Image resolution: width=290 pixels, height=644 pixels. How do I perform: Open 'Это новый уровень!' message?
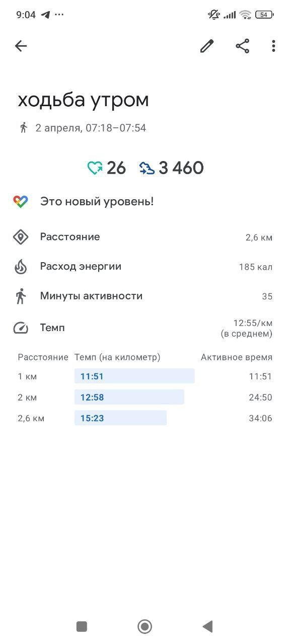[x=97, y=202]
